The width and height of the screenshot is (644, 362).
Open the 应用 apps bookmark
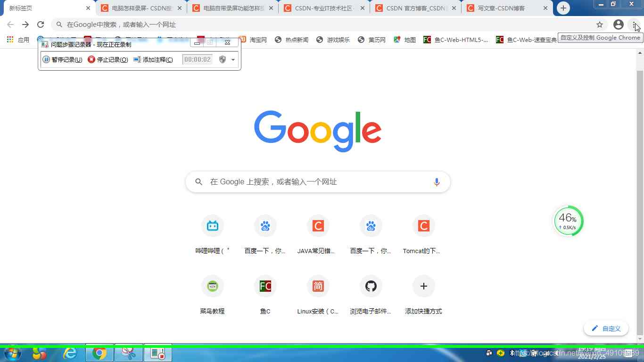[18, 40]
